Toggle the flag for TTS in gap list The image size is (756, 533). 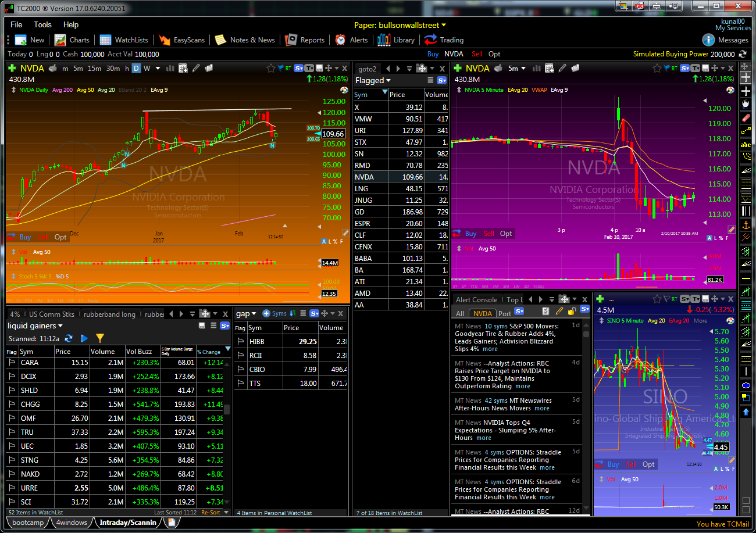(x=240, y=384)
